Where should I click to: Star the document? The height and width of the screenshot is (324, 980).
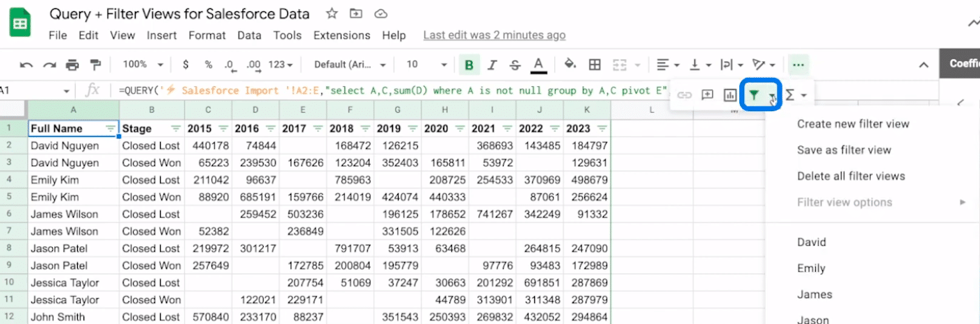pos(332,14)
